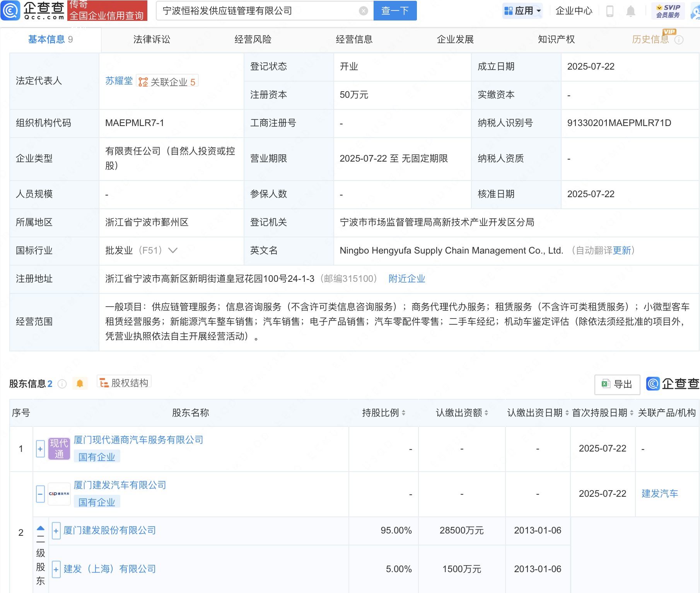Expand 建发（上海）有限公司 sub-shareholder
The height and width of the screenshot is (593, 700).
click(56, 569)
